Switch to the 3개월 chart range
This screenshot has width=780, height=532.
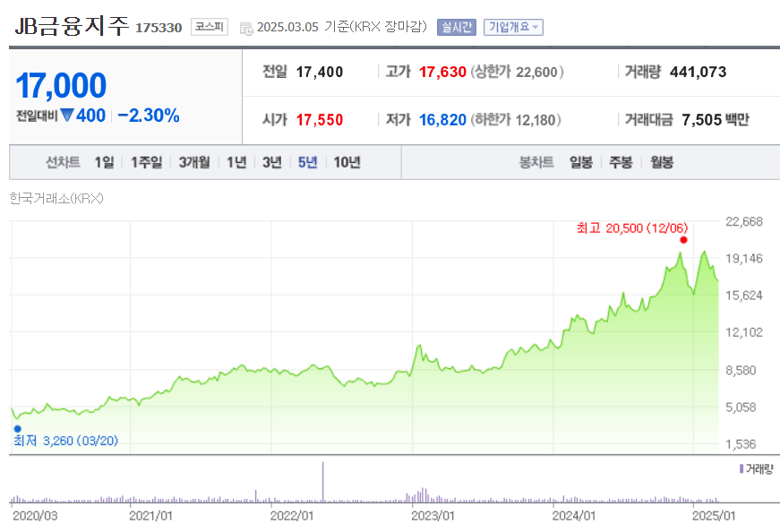194,162
